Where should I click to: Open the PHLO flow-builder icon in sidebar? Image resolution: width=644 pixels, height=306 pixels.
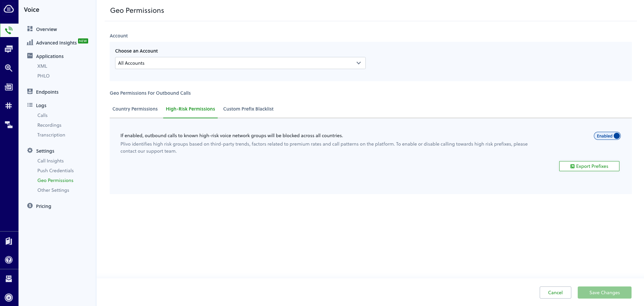coord(9,125)
